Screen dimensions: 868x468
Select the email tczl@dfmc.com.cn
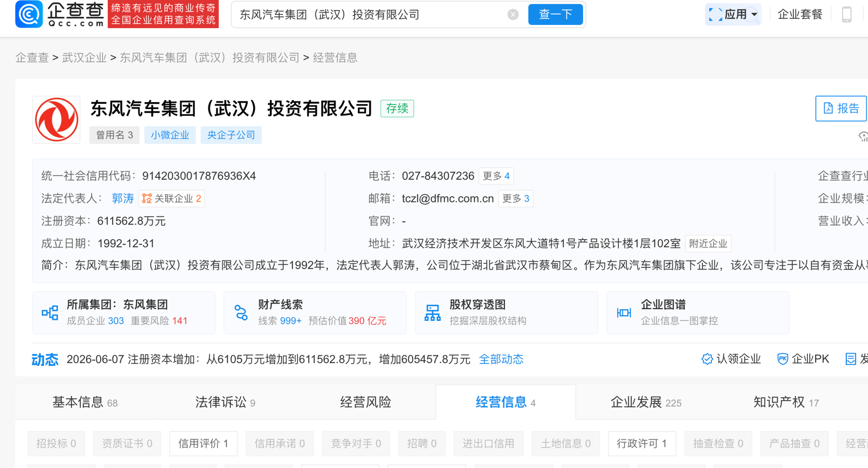(448, 199)
